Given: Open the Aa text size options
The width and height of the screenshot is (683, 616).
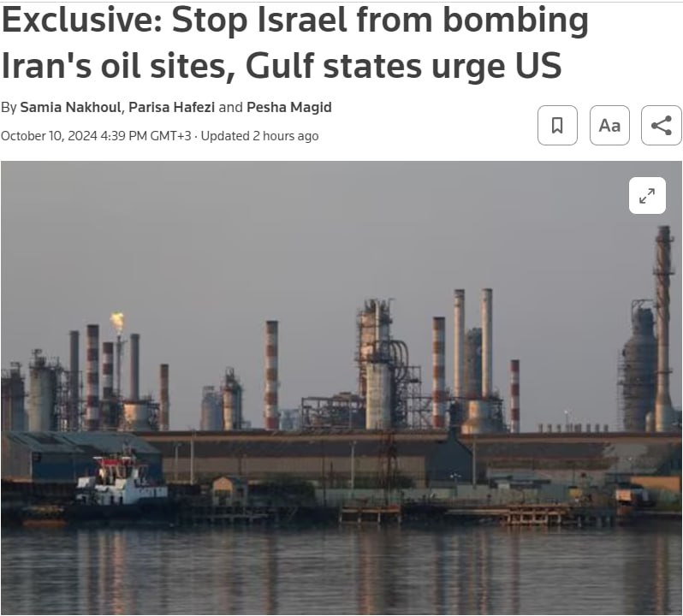Looking at the screenshot, I should 609,126.
